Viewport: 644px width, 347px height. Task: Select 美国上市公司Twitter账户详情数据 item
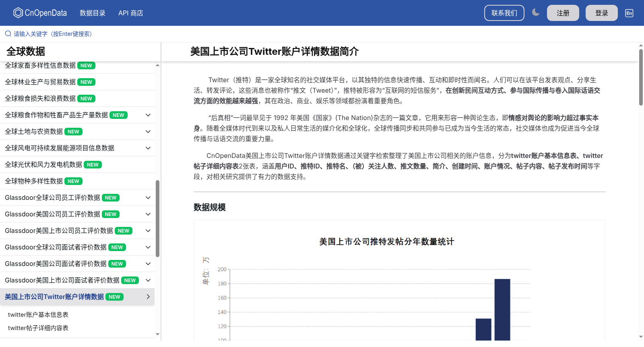77,297
